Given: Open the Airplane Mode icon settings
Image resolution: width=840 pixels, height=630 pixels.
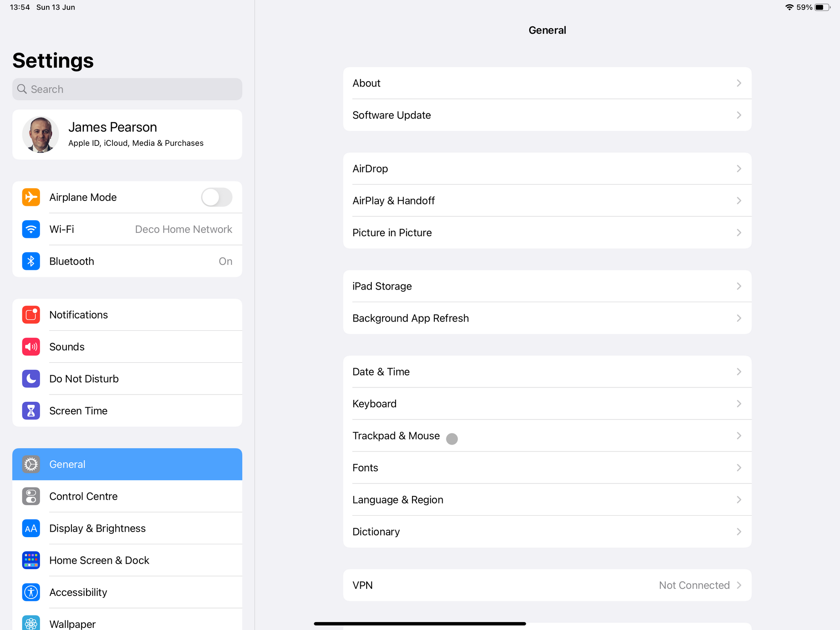Looking at the screenshot, I should [30, 197].
